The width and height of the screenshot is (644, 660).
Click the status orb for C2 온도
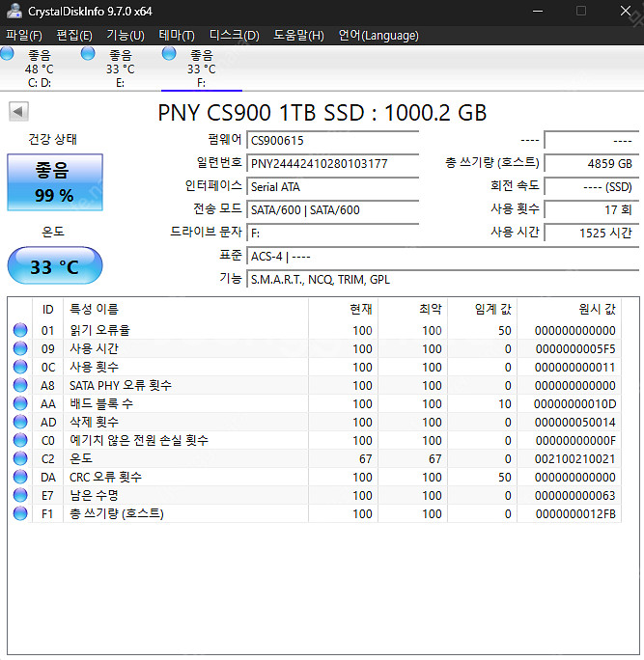click(x=20, y=458)
